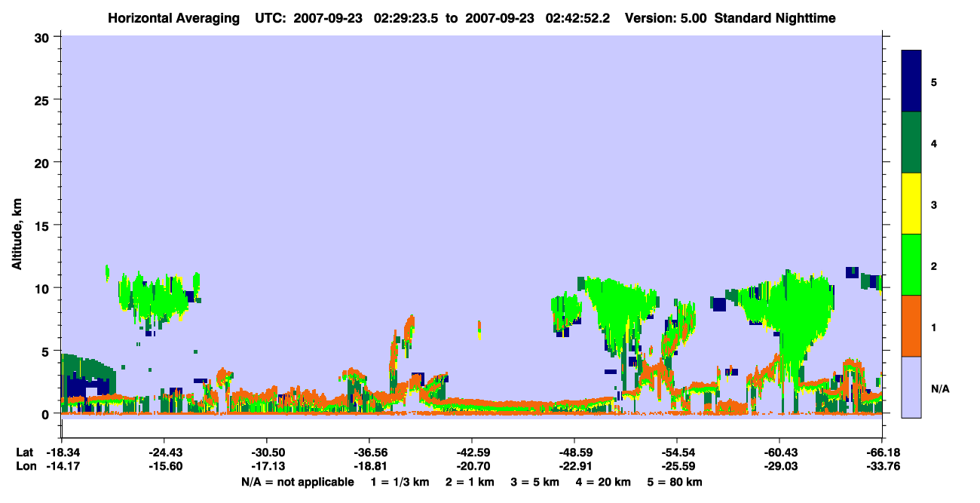Viewport: 980px width, 503px height.
Task: Click latitude value -30.50
Action: click(266, 452)
